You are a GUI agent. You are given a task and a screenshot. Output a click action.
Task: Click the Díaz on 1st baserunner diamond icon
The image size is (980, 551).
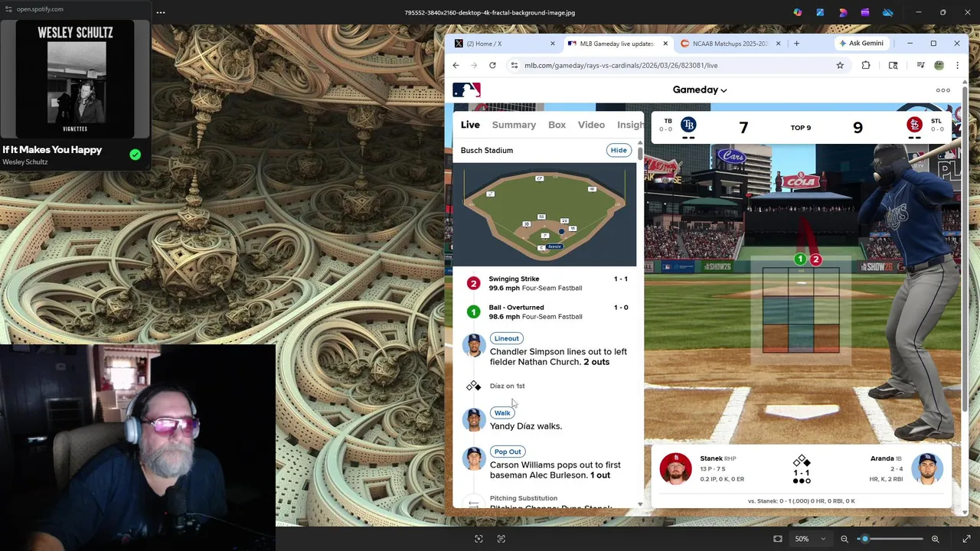(x=473, y=386)
